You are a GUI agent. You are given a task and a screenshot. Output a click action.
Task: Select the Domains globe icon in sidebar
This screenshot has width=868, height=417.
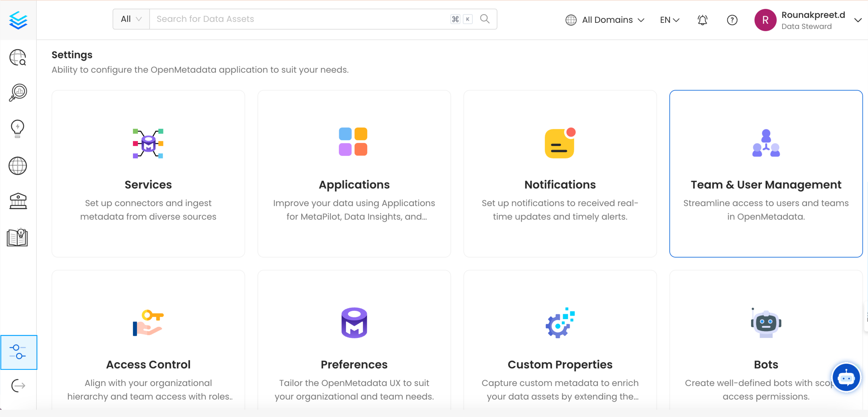(x=18, y=166)
